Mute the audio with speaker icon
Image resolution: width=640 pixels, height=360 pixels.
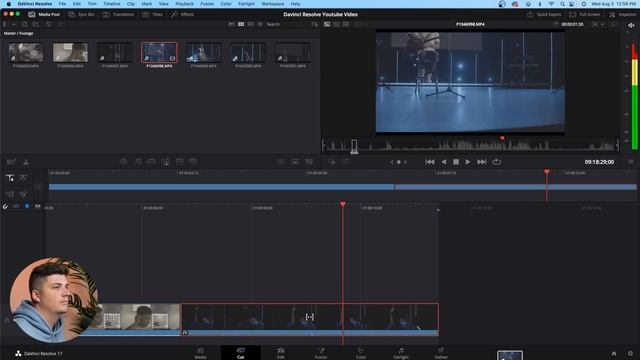tap(631, 25)
